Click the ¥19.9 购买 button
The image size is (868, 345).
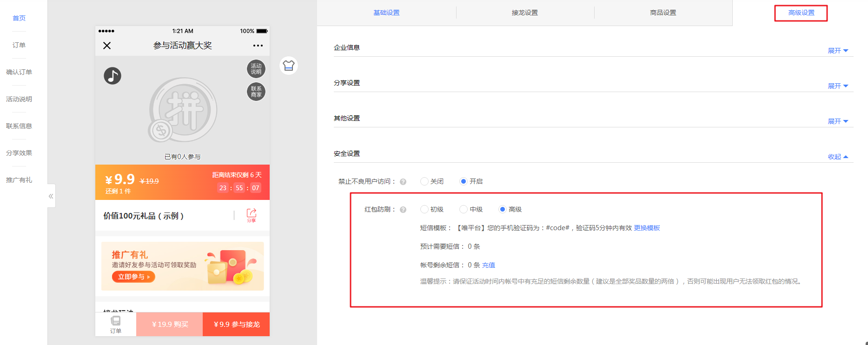pyautogui.click(x=170, y=324)
